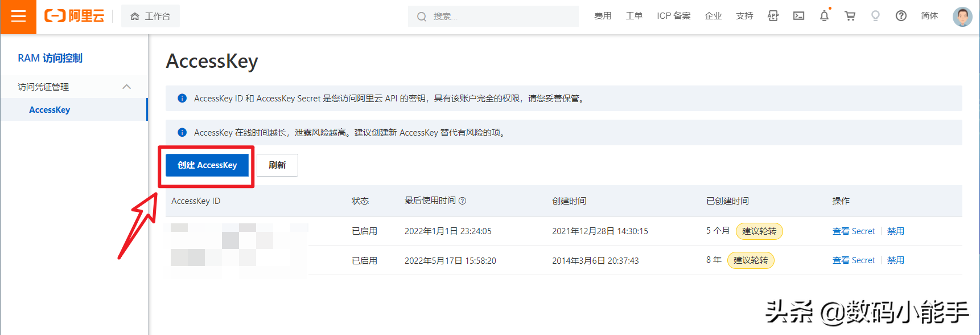Open the help question mark icon
This screenshot has height=335, width=980.
901,16
